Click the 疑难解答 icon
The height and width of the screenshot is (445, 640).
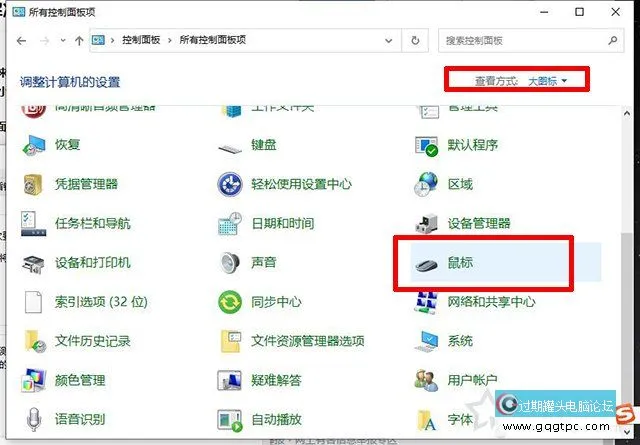coord(230,380)
